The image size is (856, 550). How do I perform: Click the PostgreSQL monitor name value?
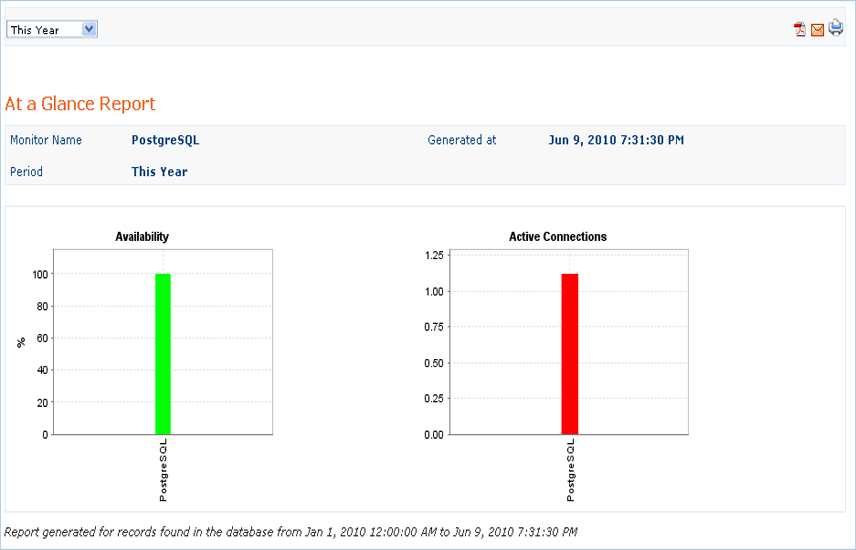pyautogui.click(x=165, y=141)
